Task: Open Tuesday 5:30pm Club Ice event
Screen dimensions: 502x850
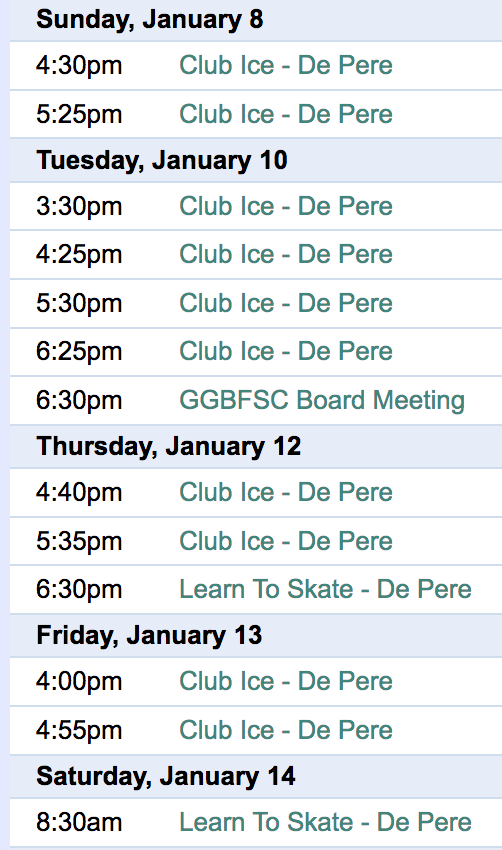Action: (286, 303)
